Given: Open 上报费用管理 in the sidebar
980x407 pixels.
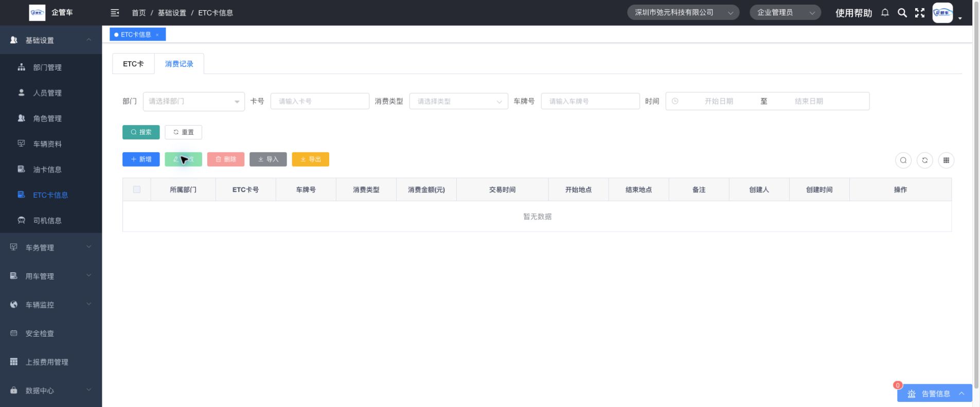Looking at the screenshot, I should [51, 362].
